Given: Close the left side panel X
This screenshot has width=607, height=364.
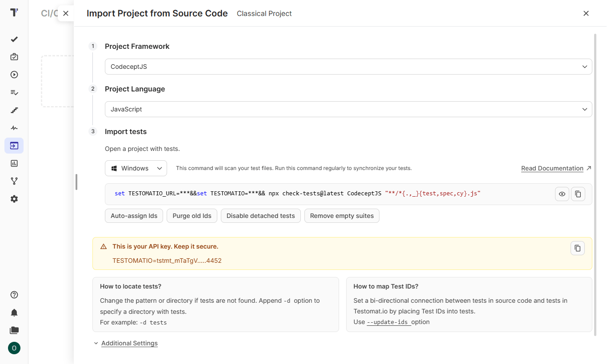Looking at the screenshot, I should (66, 13).
